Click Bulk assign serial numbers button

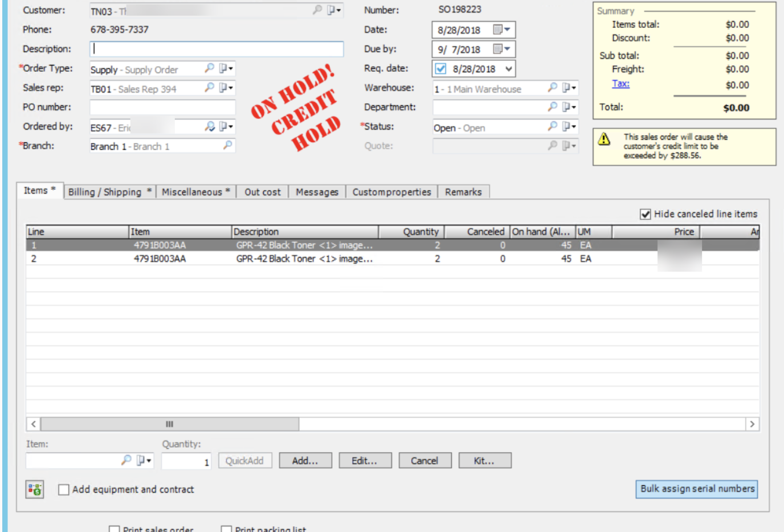(697, 489)
